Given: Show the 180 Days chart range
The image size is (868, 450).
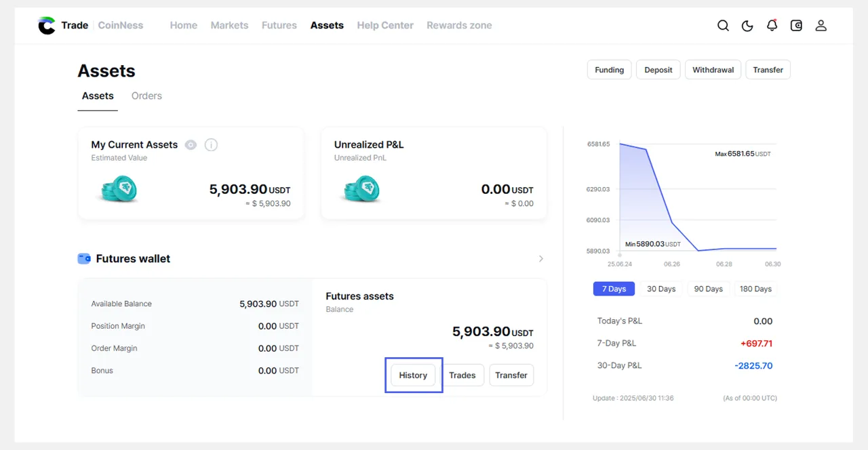Looking at the screenshot, I should tap(755, 289).
